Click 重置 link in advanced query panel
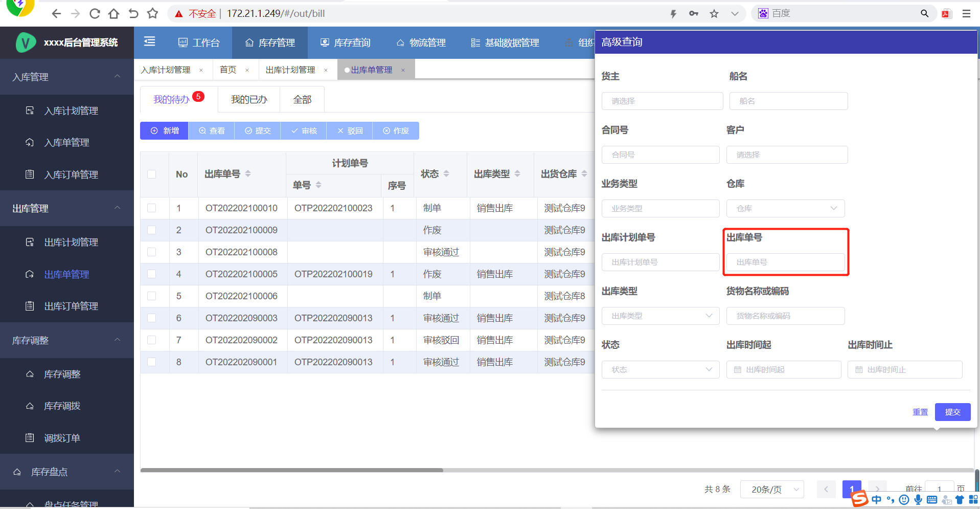The width and height of the screenshot is (980, 509). coord(920,412)
